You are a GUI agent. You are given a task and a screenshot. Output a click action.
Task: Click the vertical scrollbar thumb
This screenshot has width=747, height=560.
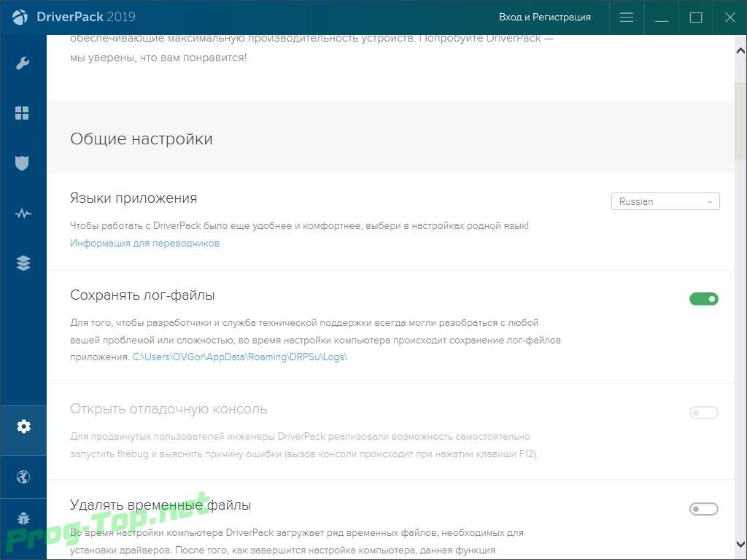pyautogui.click(x=740, y=122)
